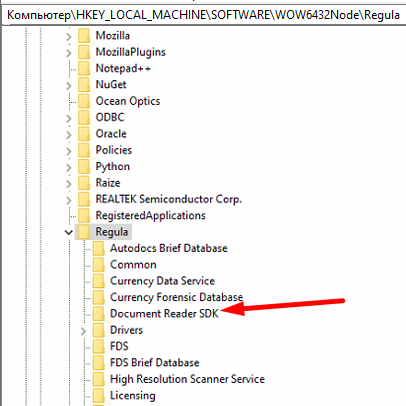
Task: Expand the Mozilla registry key
Action: coord(69,36)
